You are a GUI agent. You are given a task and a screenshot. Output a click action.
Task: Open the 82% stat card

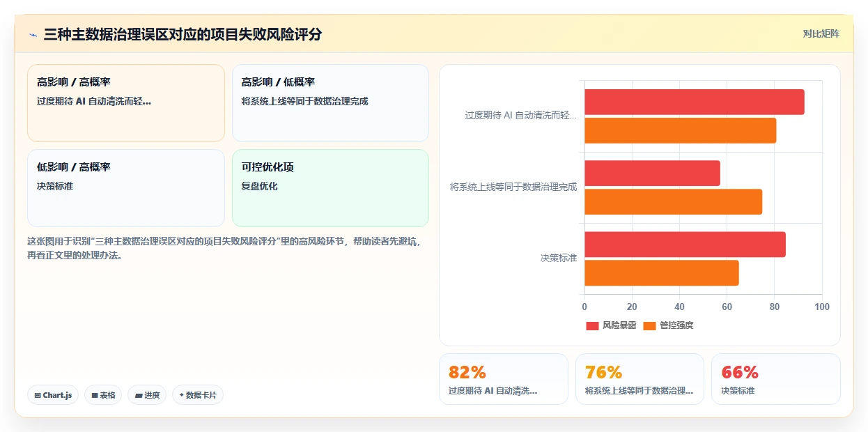click(504, 379)
